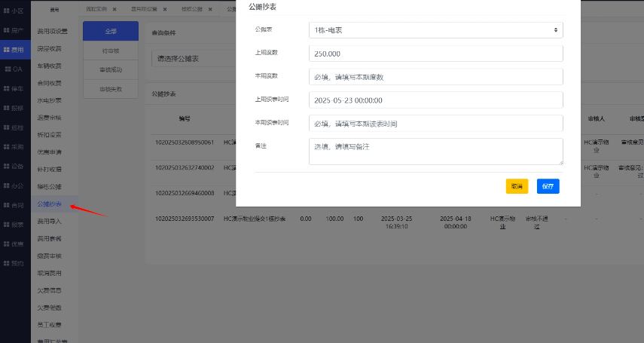Close the 费用项设置 tab via its X
644x343 pixels.
165,9
